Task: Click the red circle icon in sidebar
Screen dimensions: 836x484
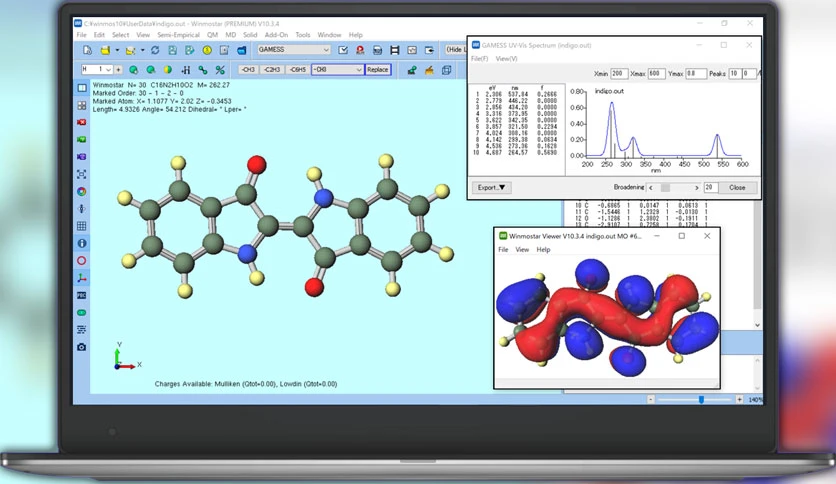Action: tap(82, 261)
